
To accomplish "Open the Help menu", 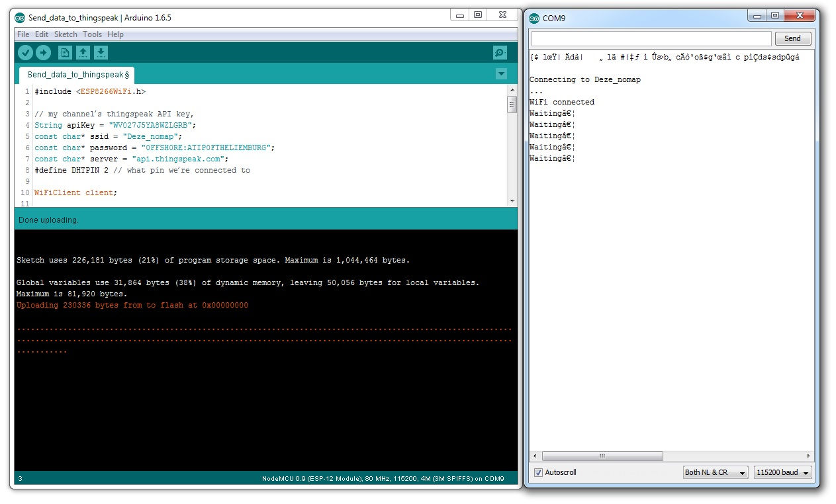I will coord(115,34).
